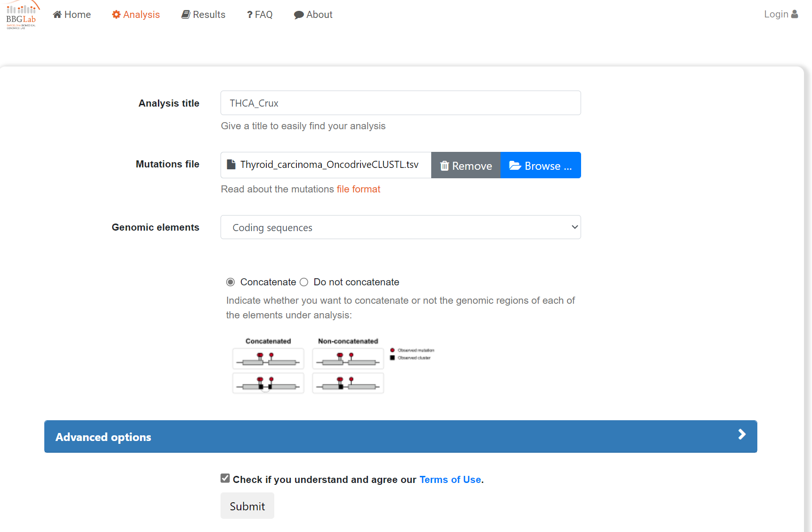Expand the Advanced options panel

401,437
